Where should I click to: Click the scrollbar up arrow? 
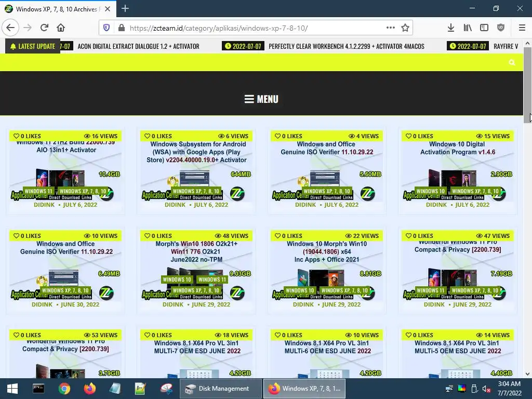pos(527,44)
